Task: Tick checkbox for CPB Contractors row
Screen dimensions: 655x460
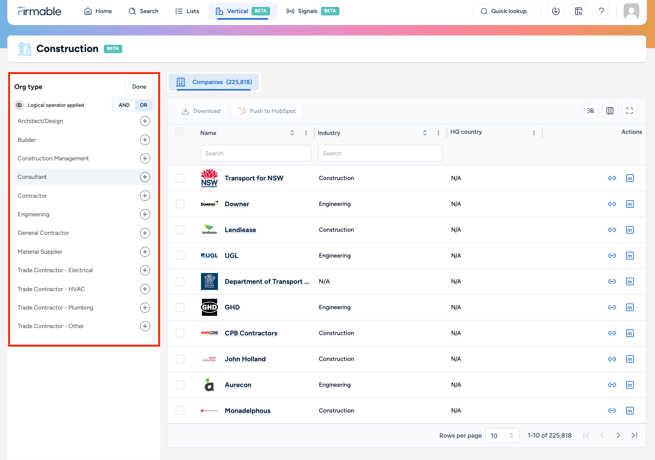Action: click(180, 333)
